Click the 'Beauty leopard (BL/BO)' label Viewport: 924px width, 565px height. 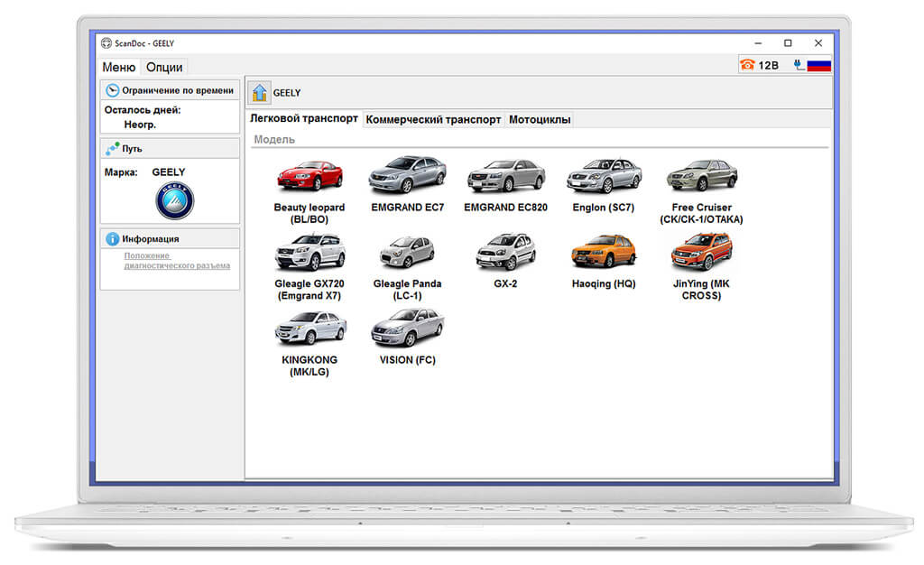pos(310,213)
